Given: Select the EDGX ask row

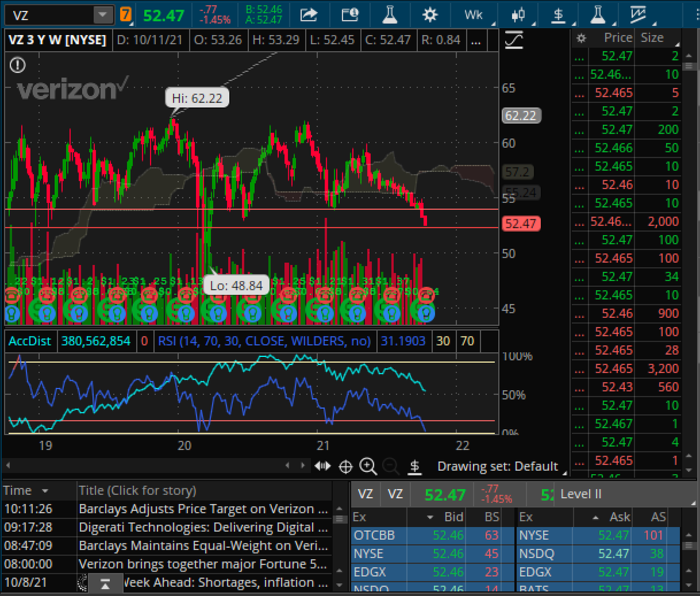Looking at the screenshot, I should [x=598, y=572].
